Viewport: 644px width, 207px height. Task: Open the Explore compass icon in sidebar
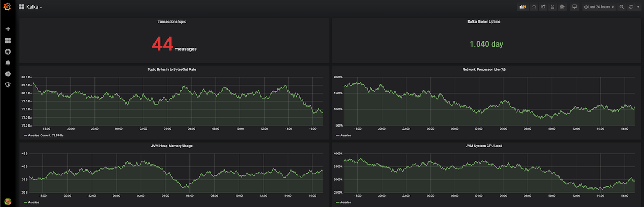coord(8,51)
